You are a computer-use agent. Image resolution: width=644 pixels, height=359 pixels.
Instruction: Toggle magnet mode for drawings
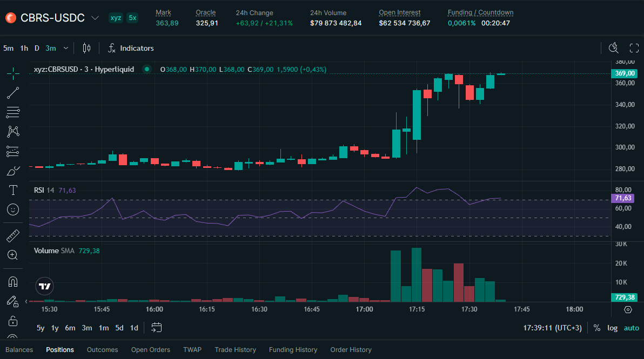pos(13,281)
